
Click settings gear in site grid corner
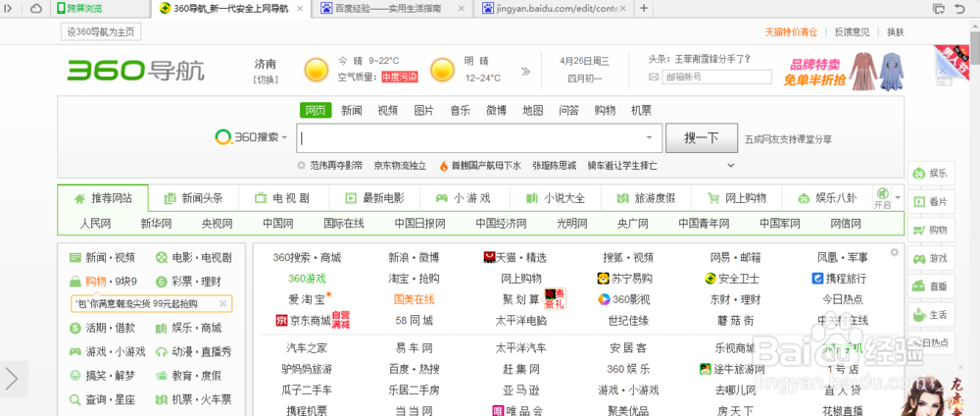coord(895,252)
